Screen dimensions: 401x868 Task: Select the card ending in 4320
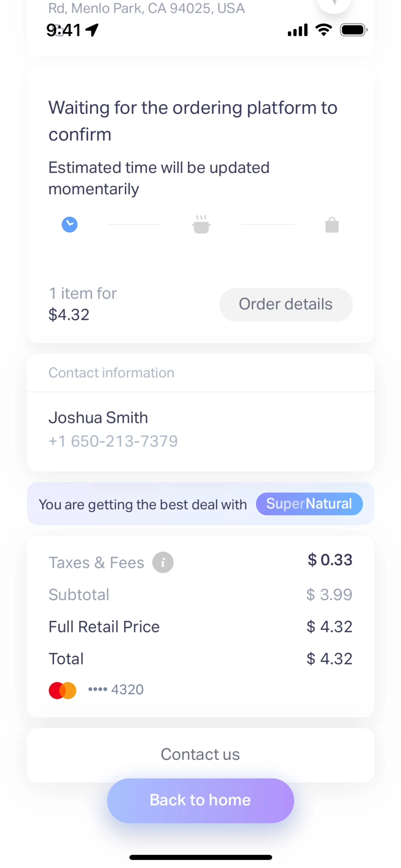[116, 690]
